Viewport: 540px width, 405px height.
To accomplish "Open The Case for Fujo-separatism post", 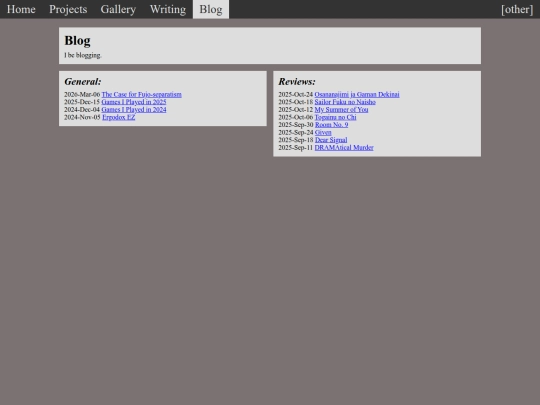I will pyautogui.click(x=141, y=94).
